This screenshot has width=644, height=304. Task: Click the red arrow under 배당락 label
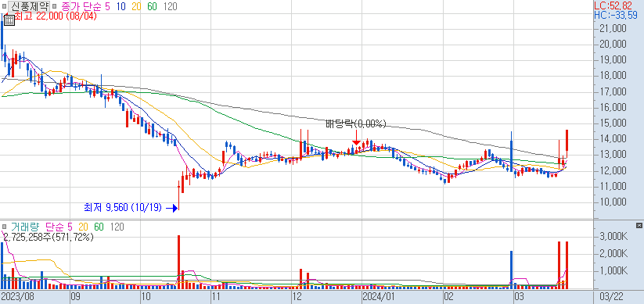[357, 137]
